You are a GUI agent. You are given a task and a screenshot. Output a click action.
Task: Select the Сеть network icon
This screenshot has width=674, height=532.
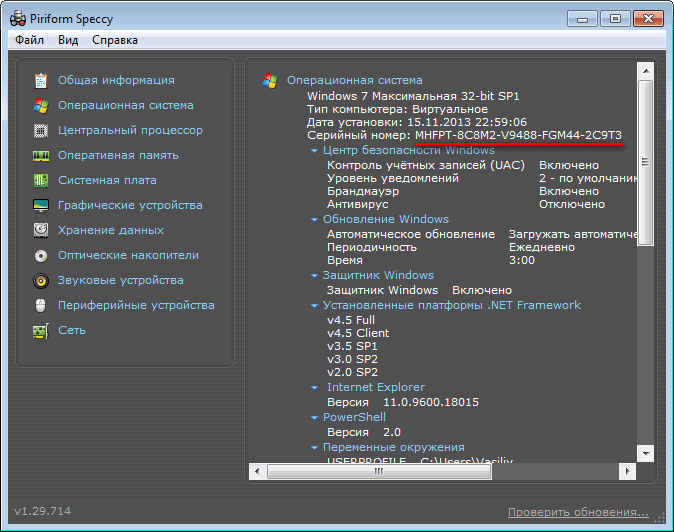point(41,330)
